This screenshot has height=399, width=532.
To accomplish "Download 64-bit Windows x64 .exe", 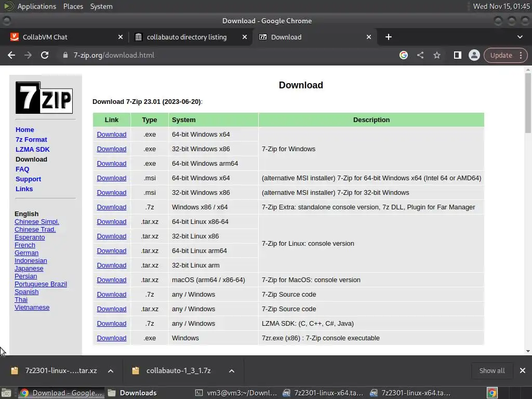I will pos(112,135).
